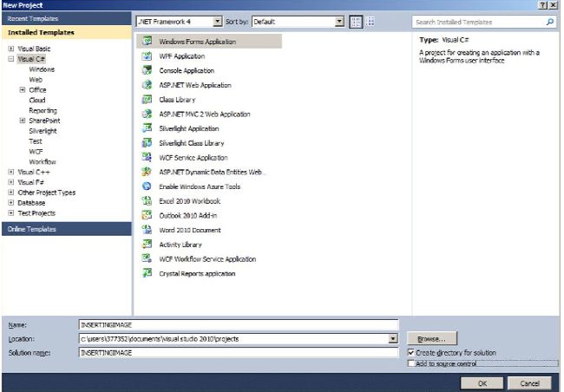Confirm with the OK button
564x392 pixels.
point(482,383)
